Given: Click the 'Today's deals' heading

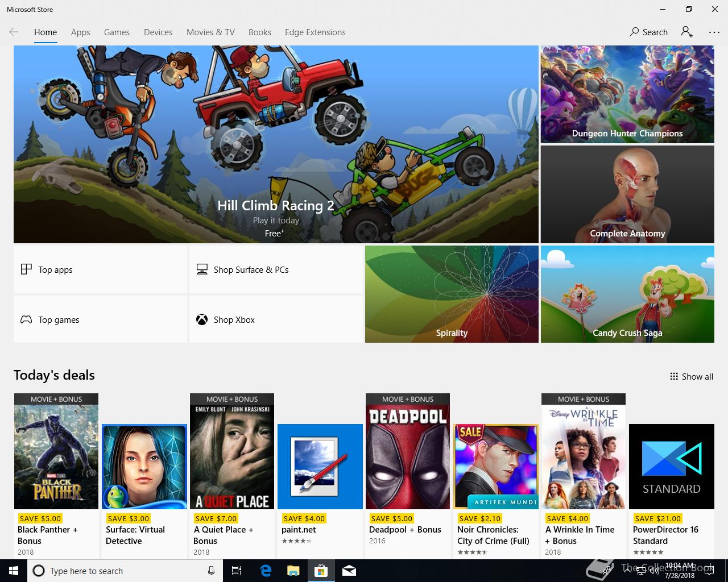Looking at the screenshot, I should 54,375.
